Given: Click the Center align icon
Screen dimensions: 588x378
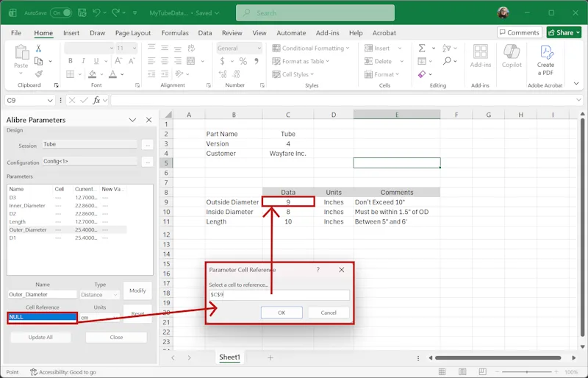Looking at the screenshot, I should pos(165,61).
